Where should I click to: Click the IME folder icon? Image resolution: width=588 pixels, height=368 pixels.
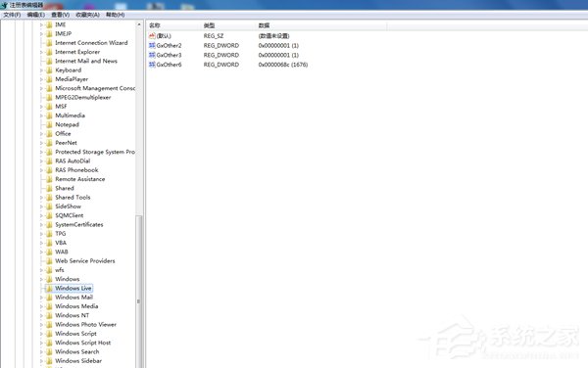click(49, 24)
